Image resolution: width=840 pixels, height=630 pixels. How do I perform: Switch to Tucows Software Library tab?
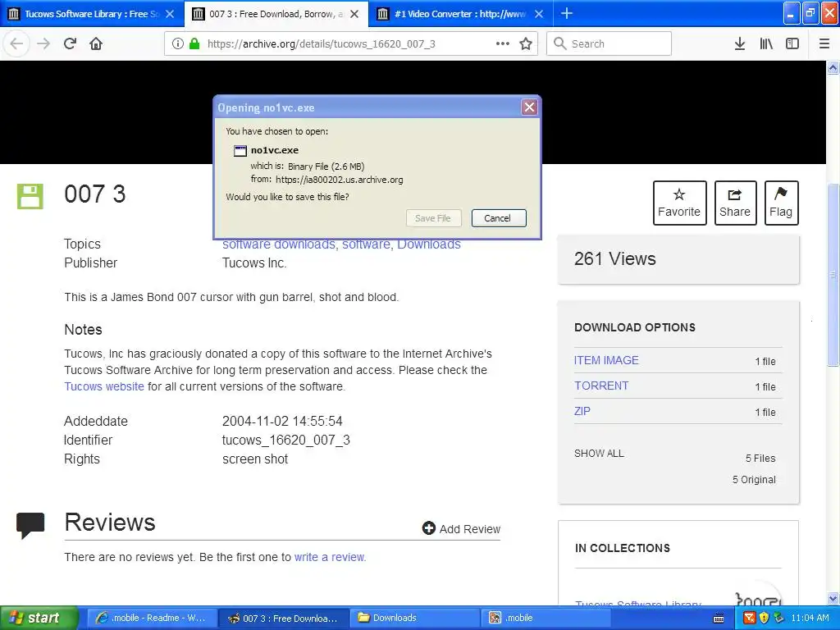(92, 14)
